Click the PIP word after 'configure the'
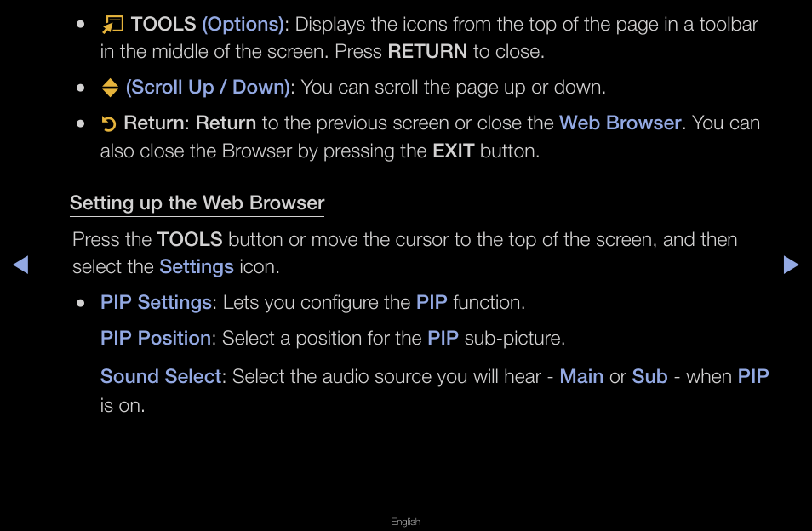This screenshot has width=812, height=531. (x=432, y=302)
